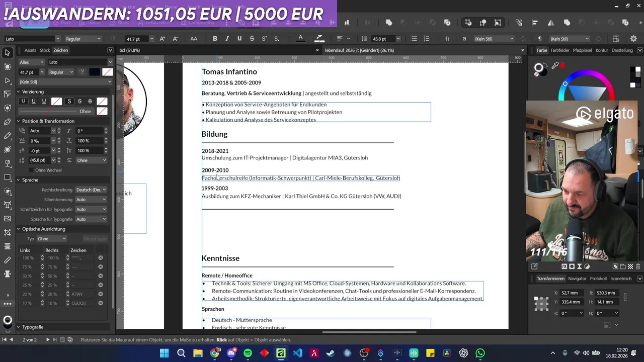Expand the Typografie section
Screen dimensions: 644x362
pos(18,327)
